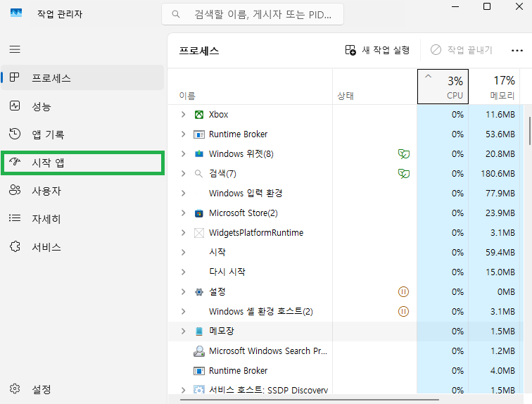Sort by the 상태 column header

375,87
